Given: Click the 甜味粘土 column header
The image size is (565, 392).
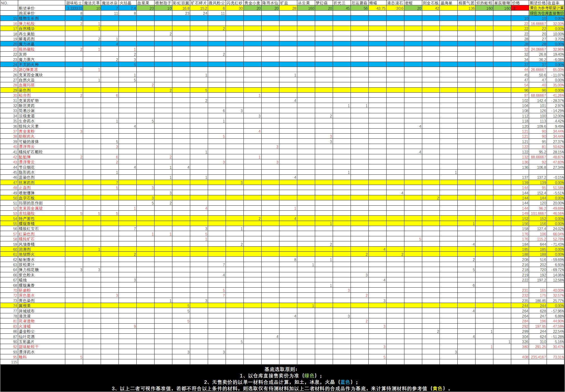Looking at the screenshot, I should coord(74,3).
